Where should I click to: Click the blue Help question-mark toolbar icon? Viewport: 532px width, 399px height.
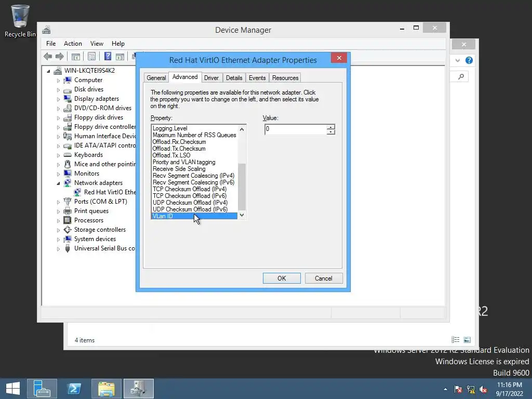[108, 56]
